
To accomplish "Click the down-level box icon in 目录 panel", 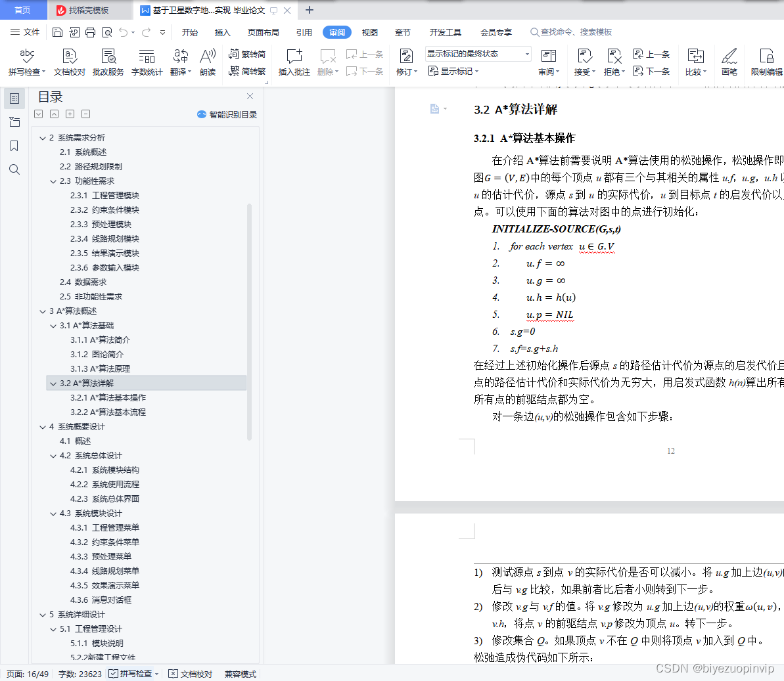I will click(39, 114).
